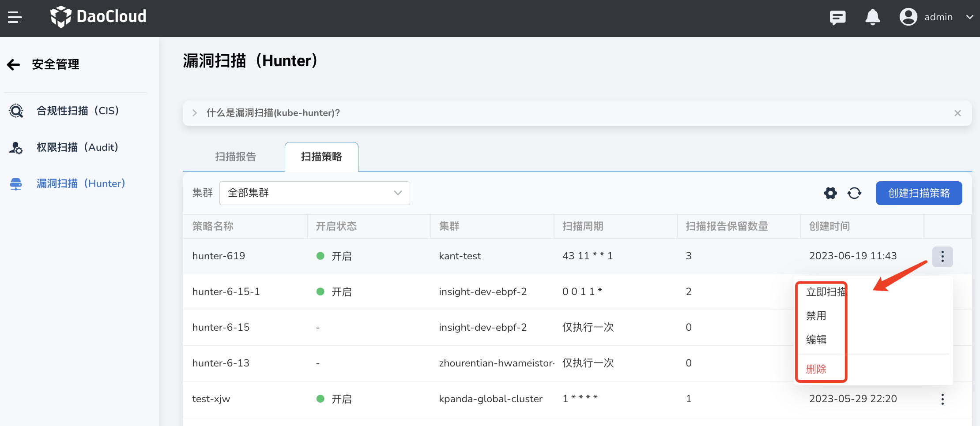The width and height of the screenshot is (980, 426).
Task: Click the policy name hunter-6-15-1
Action: [226, 291]
